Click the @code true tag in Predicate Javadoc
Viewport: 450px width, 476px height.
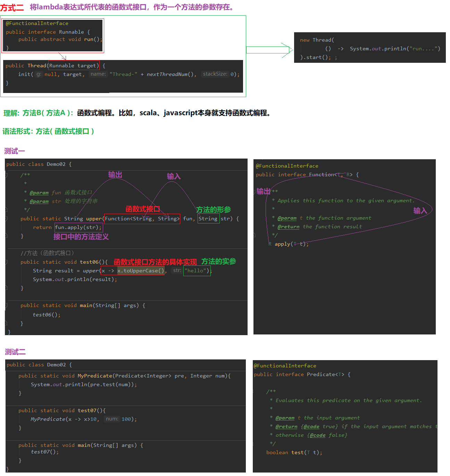(x=311, y=426)
